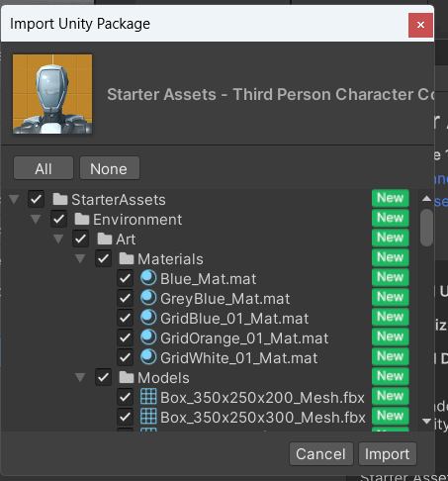This screenshot has width=448, height=481.
Task: Uncheck the Models folder checkbox
Action: click(x=103, y=377)
